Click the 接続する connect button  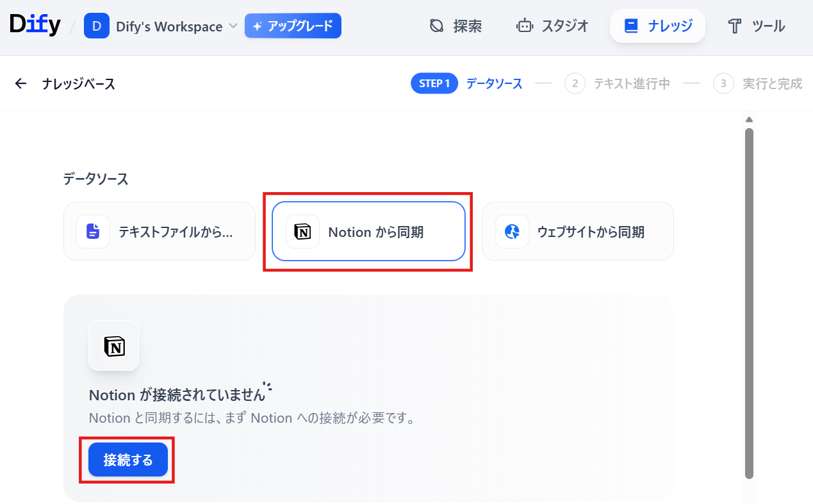[x=128, y=460]
